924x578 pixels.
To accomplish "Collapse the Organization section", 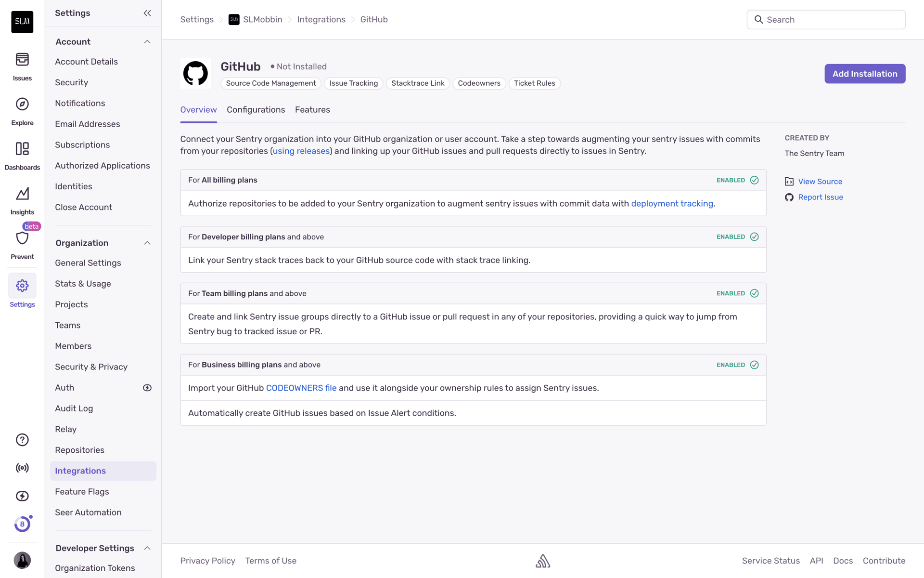I will coord(147,243).
